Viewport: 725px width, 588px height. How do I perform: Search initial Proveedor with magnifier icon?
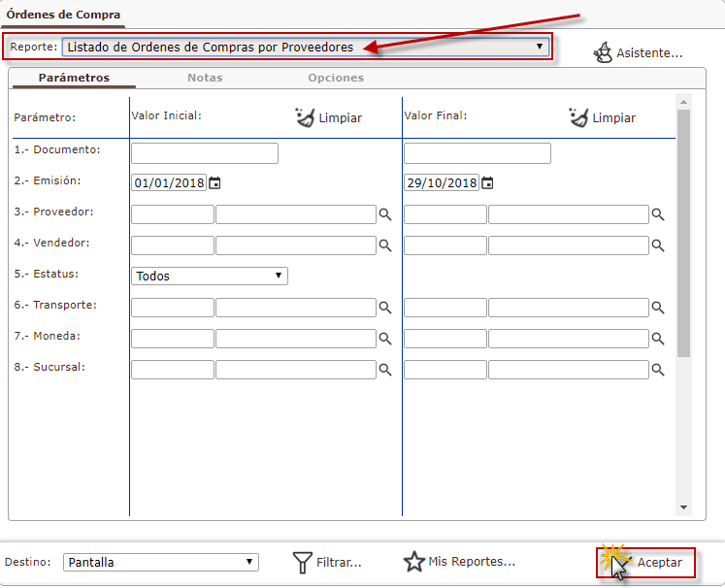click(x=385, y=214)
